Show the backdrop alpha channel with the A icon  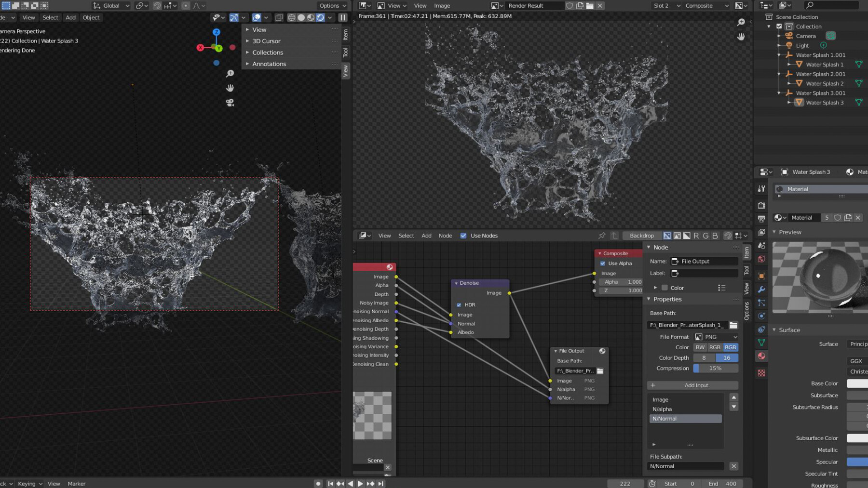pos(686,236)
